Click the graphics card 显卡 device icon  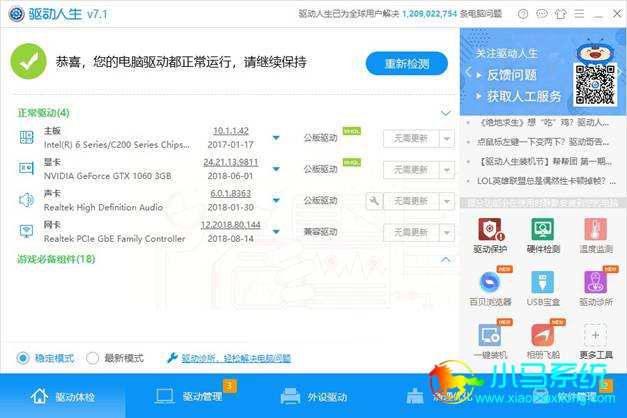[x=26, y=168]
